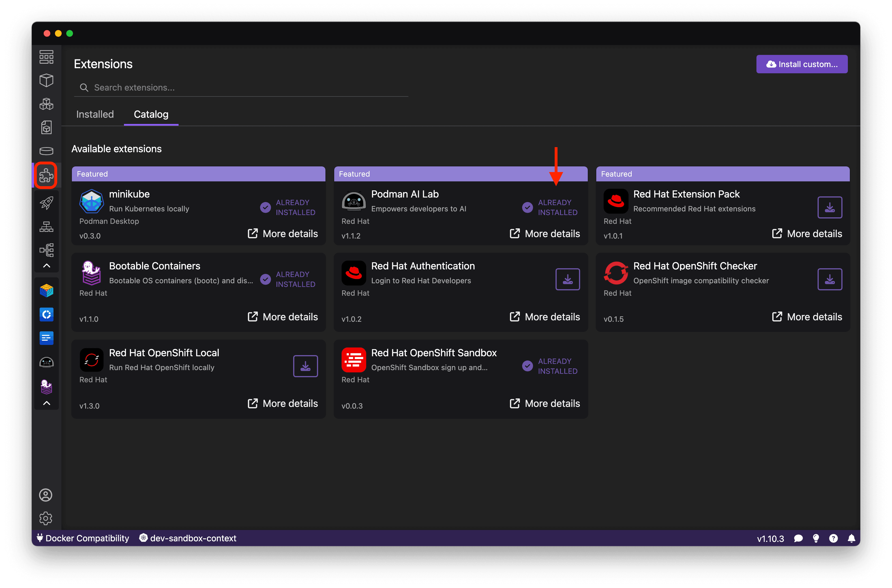Stay on the Catalog tab
This screenshot has width=892, height=588.
151,114
